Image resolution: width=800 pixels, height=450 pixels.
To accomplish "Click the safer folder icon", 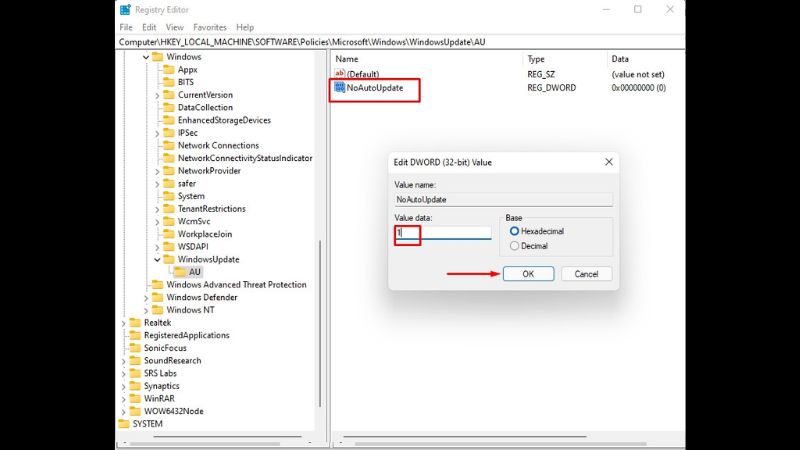I will (x=169, y=184).
